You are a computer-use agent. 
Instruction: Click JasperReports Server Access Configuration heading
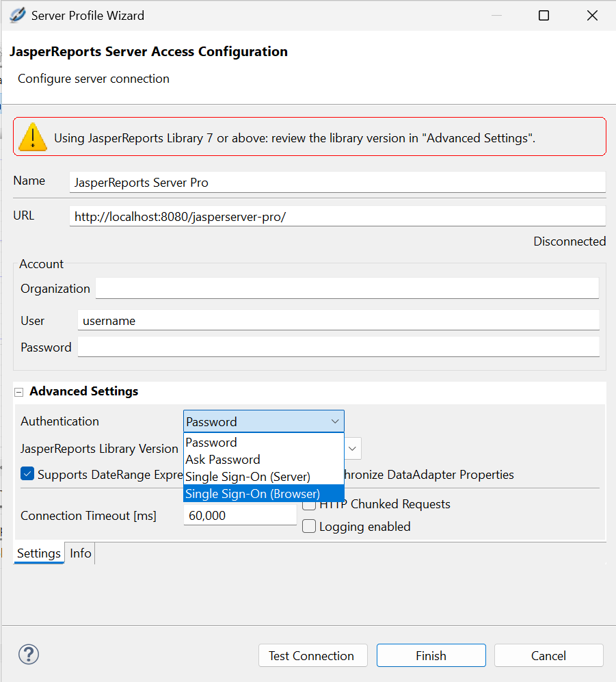(x=148, y=51)
